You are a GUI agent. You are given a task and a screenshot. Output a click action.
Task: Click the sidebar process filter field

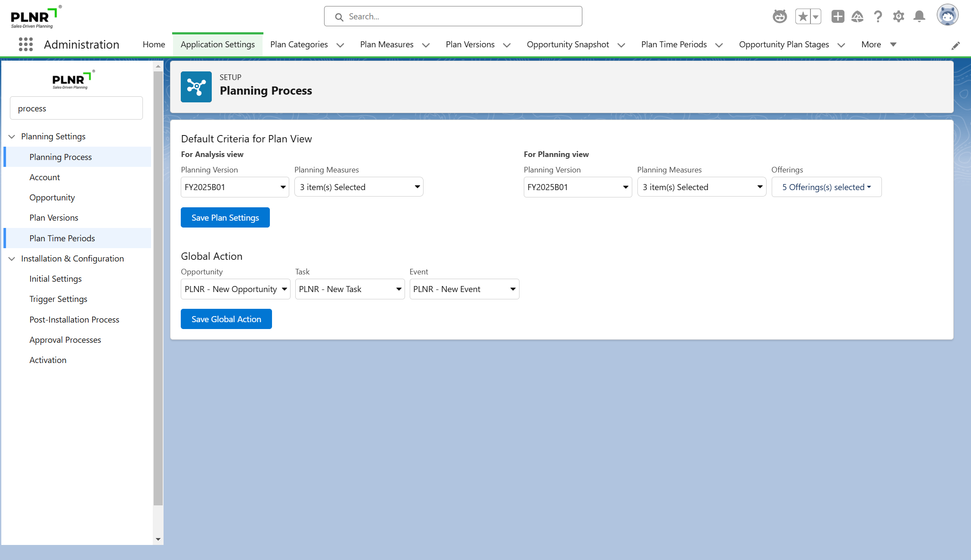[x=76, y=108]
